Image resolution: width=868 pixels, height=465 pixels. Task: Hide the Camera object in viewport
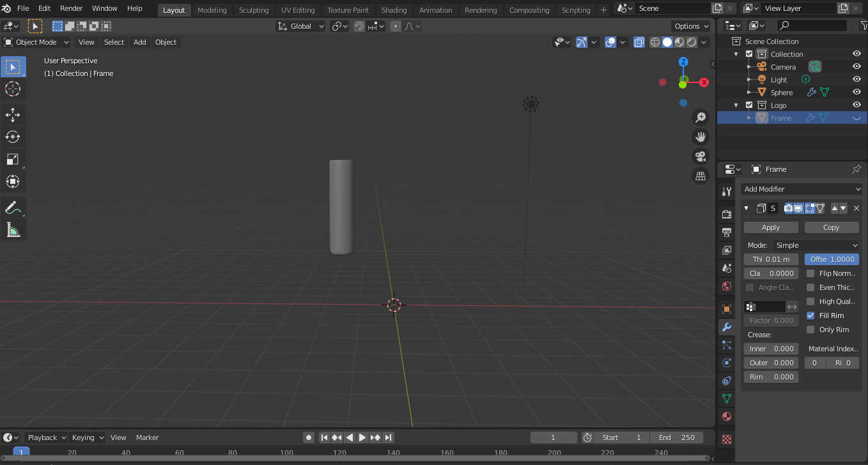click(x=856, y=66)
